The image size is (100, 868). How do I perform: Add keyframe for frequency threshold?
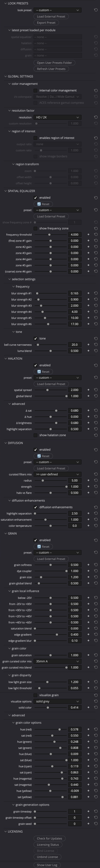(89, 234)
